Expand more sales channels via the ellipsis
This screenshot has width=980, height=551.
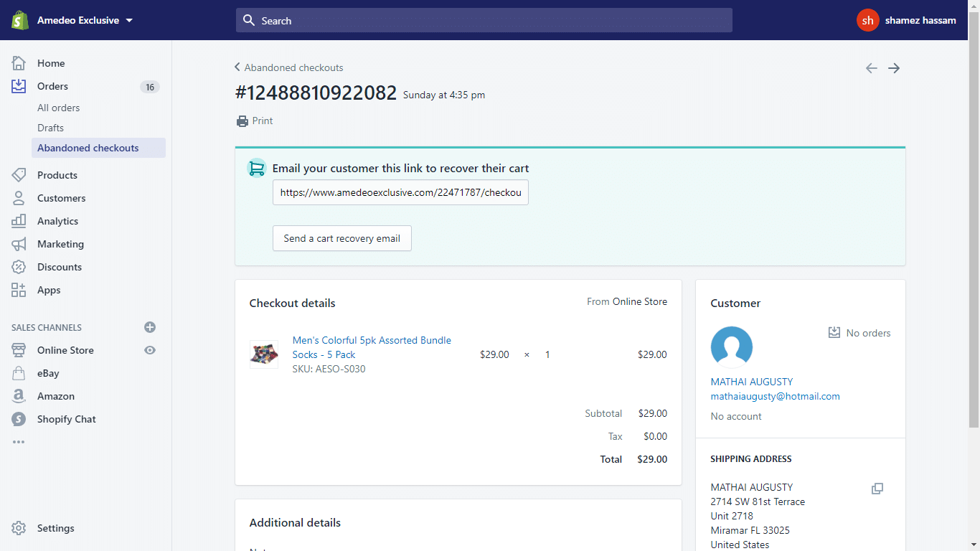tap(19, 442)
